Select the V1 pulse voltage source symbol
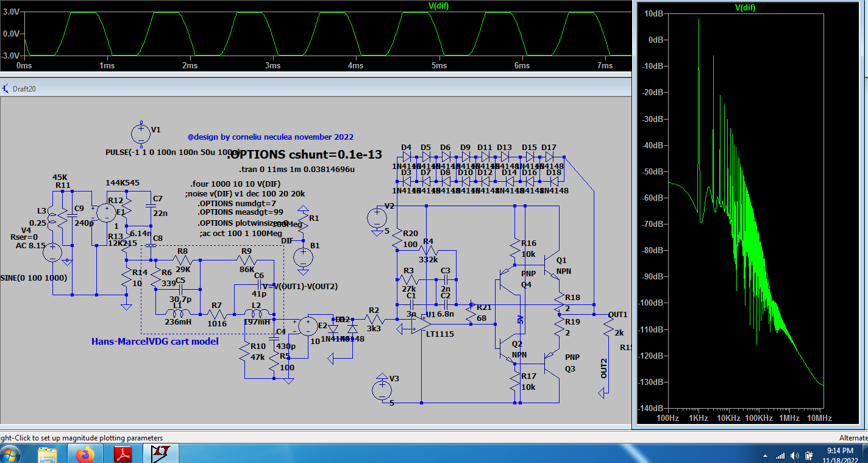 [141, 134]
